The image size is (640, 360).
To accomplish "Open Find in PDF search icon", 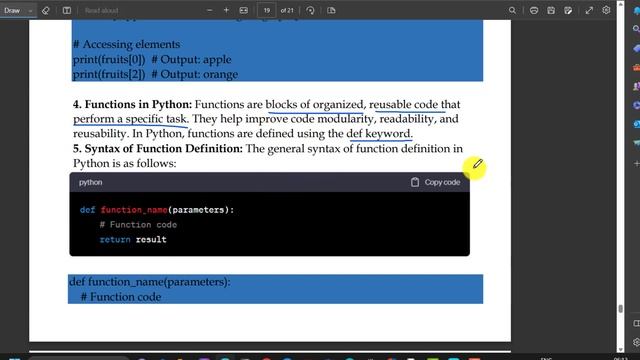I will [x=512, y=11].
